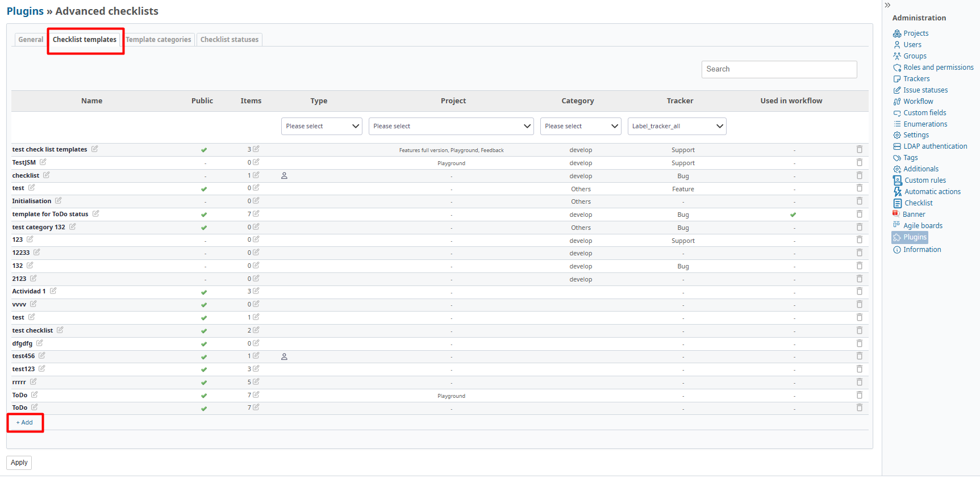980x479 pixels.
Task: Collapse the sidebar with double-arrow icon
Action: pos(887,5)
